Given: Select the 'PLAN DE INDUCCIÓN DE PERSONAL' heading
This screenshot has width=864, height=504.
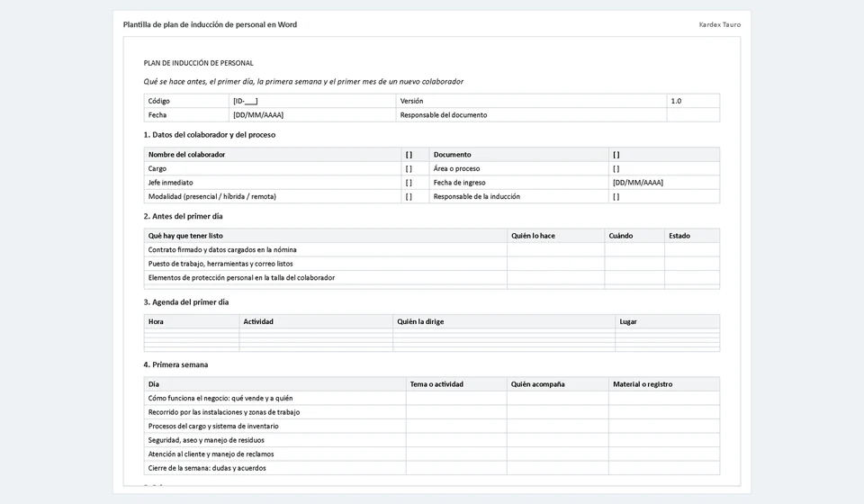Looking at the screenshot, I should tap(198, 63).
